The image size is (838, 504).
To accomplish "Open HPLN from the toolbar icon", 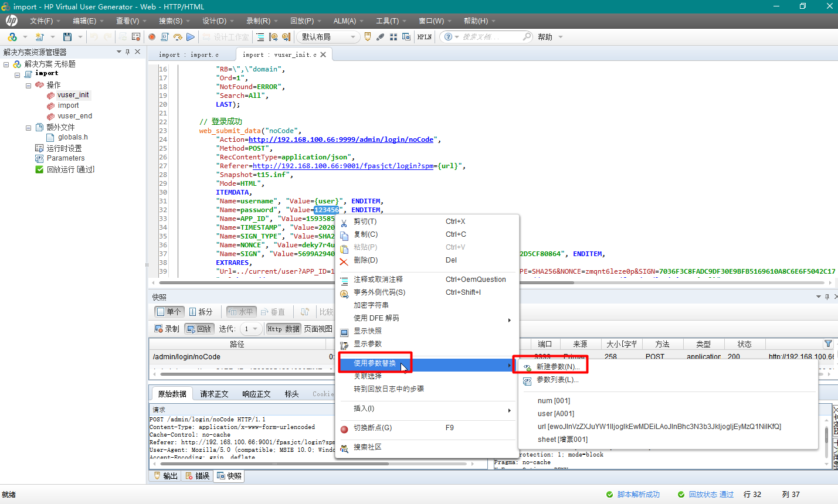I will tap(424, 36).
